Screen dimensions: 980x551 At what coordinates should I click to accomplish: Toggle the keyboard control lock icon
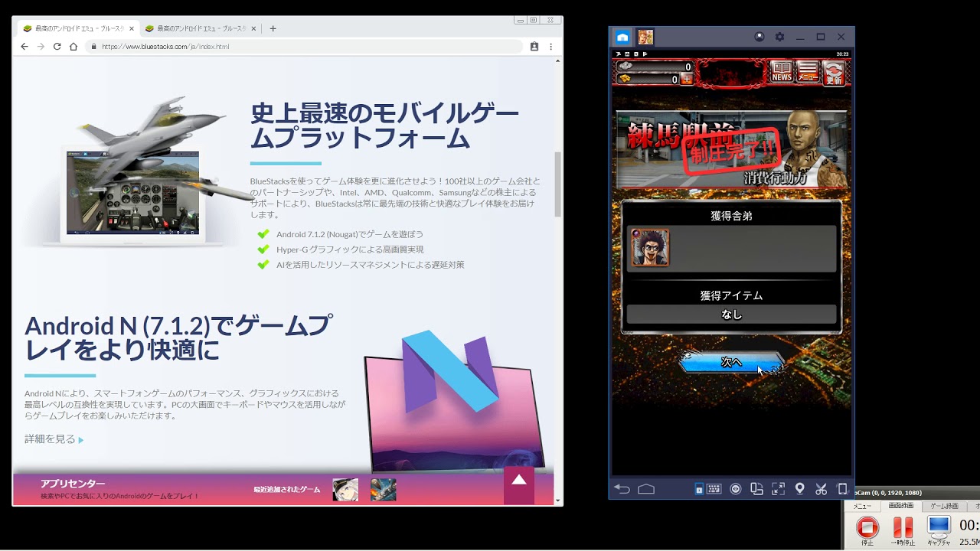[699, 489]
